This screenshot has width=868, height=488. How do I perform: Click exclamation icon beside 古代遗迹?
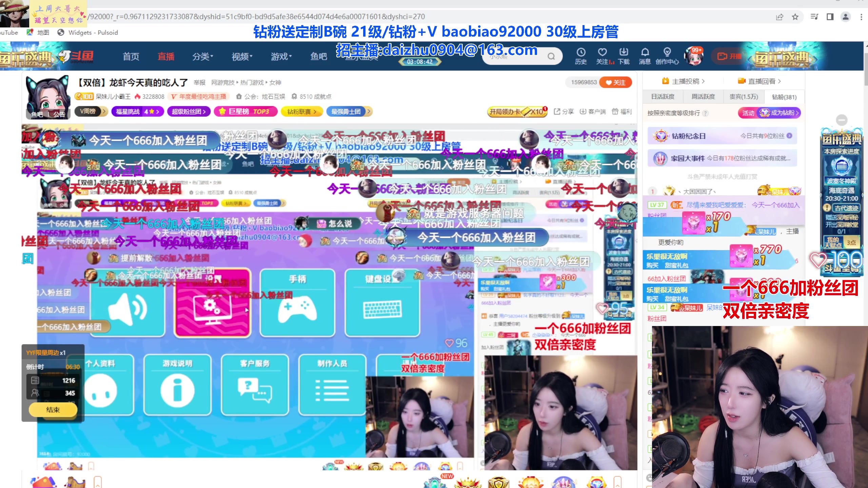tap(827, 208)
